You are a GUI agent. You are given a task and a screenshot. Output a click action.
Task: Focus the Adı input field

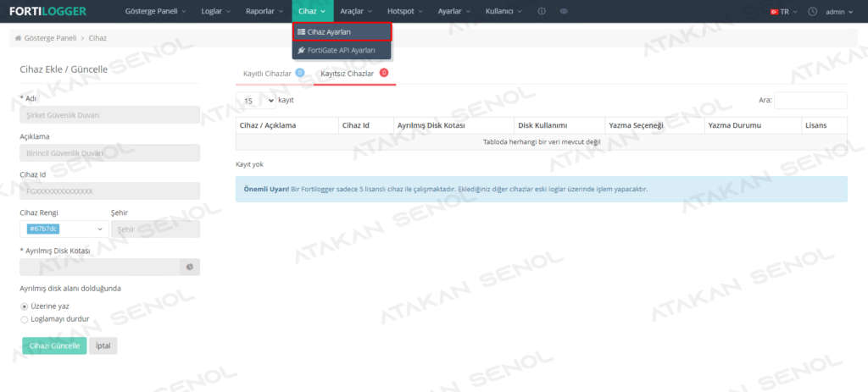(x=109, y=114)
